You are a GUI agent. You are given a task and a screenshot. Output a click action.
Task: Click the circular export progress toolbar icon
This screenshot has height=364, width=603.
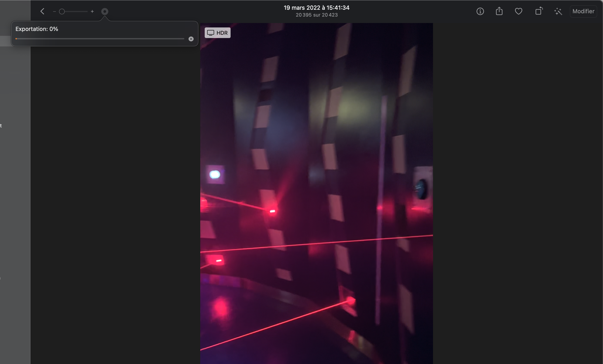pos(105,11)
